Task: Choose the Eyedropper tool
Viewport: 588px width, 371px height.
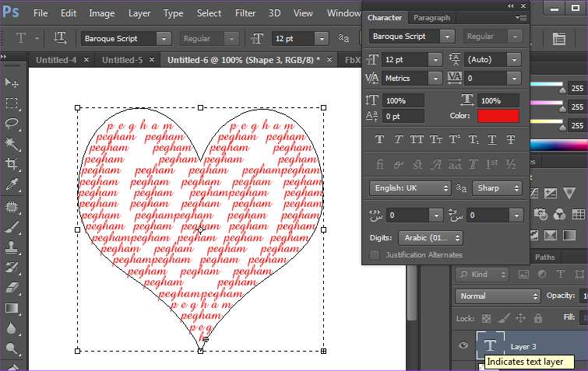Action: [12, 185]
